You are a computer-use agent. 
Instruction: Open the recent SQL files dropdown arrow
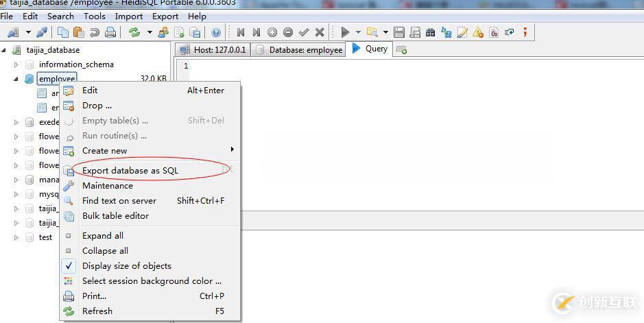pos(385,32)
